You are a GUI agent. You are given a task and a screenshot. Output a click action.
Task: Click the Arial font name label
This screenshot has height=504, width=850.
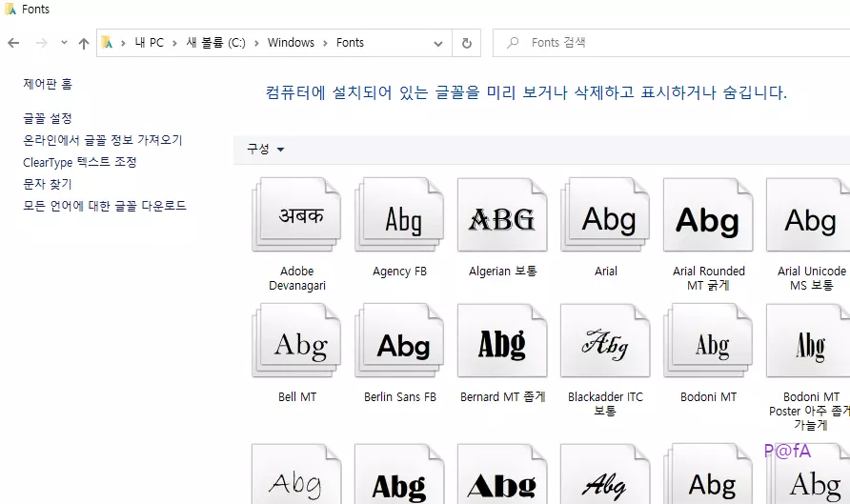[x=605, y=271]
